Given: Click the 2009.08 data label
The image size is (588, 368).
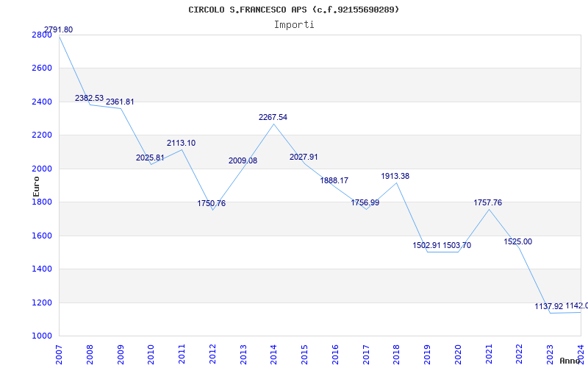Looking at the screenshot, I should 243,160.
